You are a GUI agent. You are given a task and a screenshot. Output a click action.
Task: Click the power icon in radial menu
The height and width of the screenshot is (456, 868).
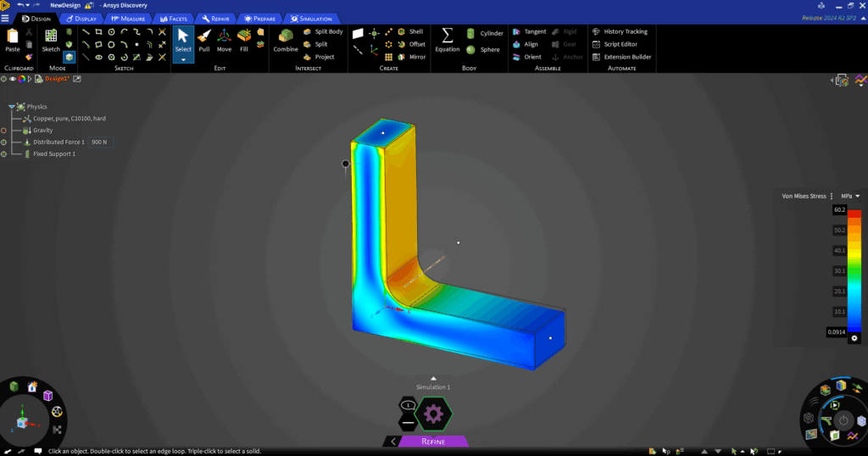(843, 420)
